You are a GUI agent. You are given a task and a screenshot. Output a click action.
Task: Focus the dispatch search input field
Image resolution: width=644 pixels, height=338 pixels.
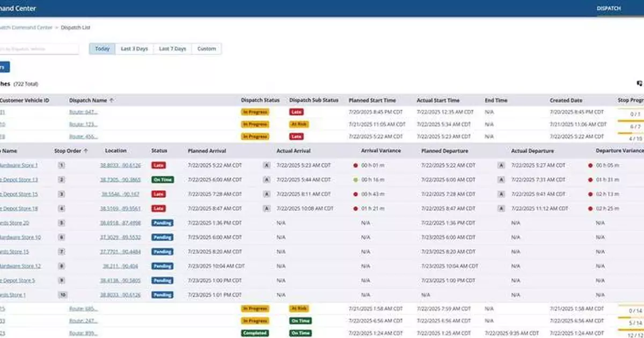[39, 49]
